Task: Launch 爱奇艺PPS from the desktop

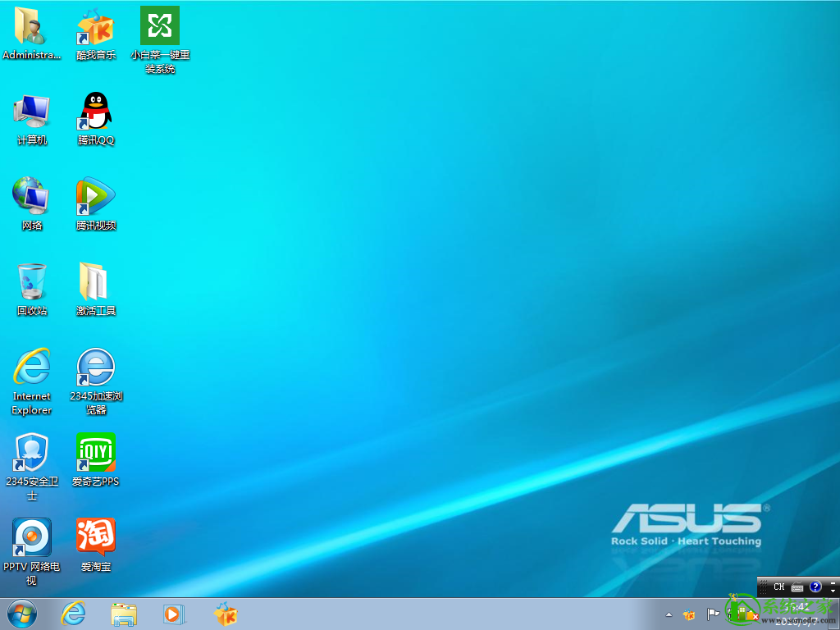Action: tap(96, 453)
